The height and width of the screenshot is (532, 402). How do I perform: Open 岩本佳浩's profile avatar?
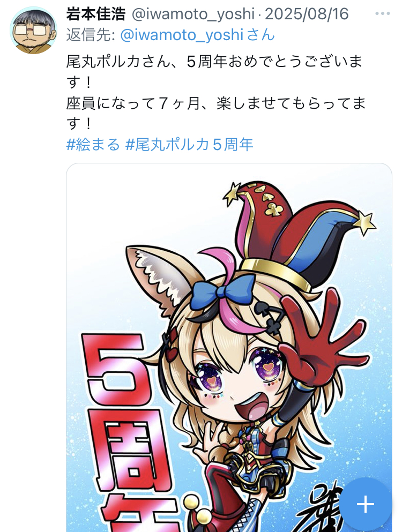tap(33, 31)
